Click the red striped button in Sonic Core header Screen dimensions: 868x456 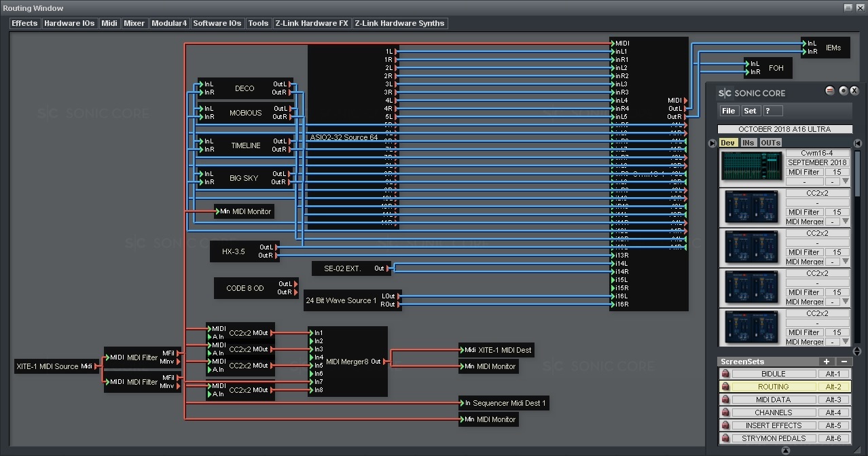[x=829, y=91]
